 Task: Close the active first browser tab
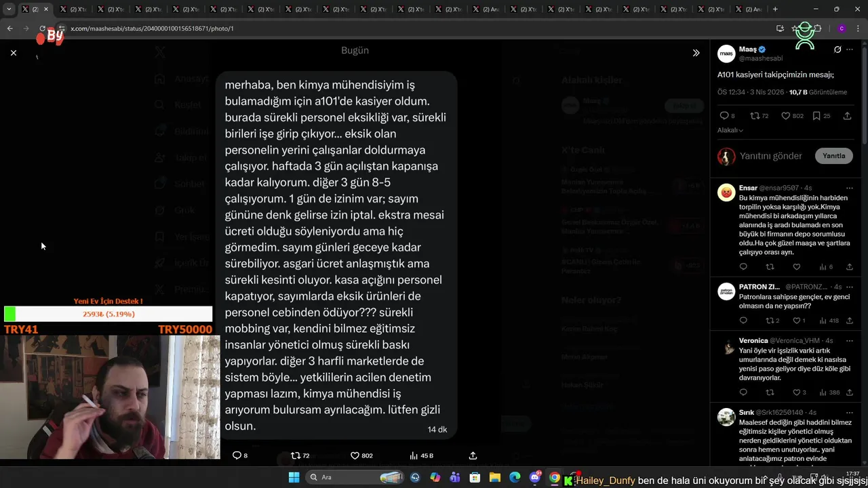click(x=46, y=9)
